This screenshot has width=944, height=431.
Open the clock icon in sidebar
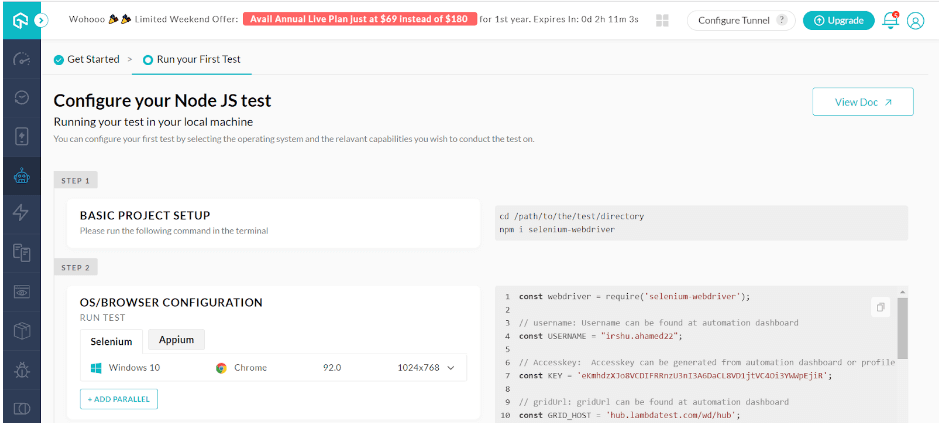(x=21, y=97)
